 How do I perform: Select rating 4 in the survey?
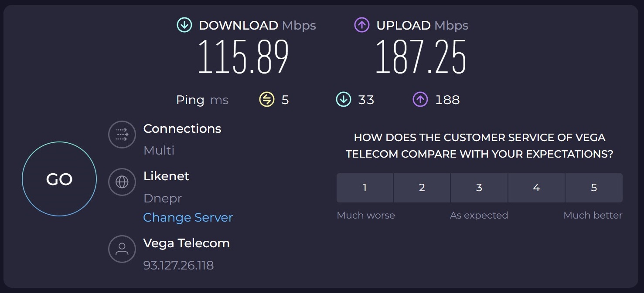[536, 188]
